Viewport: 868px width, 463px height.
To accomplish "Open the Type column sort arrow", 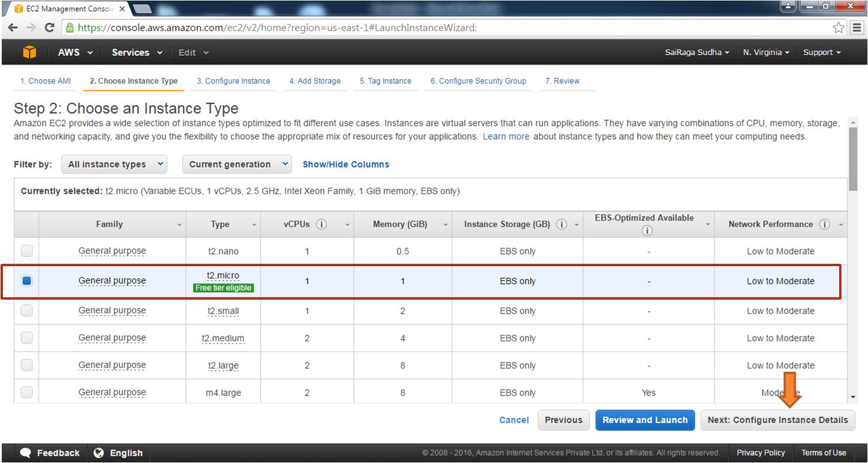I will pos(254,225).
